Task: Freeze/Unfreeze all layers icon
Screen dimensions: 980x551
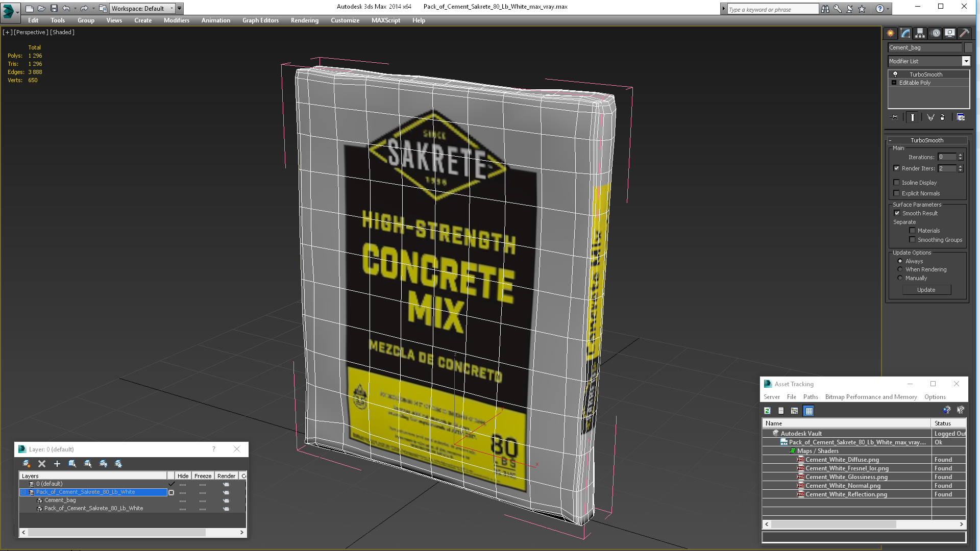Action: pyautogui.click(x=118, y=464)
